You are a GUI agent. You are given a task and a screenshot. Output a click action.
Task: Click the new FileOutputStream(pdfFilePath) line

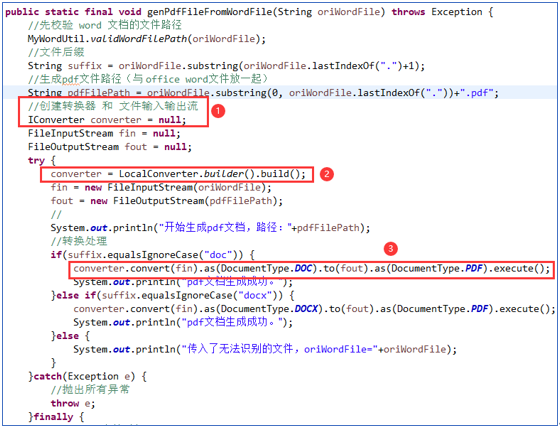[166, 201]
